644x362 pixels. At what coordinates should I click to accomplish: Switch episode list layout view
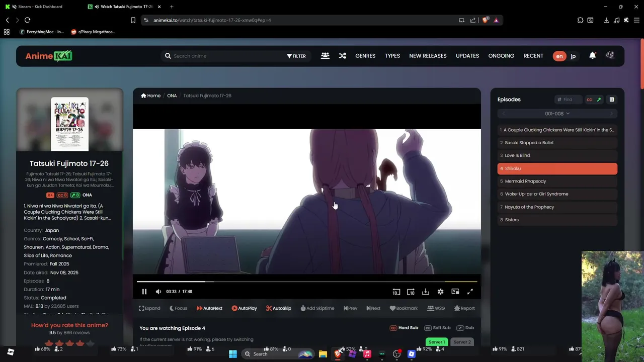612,100
